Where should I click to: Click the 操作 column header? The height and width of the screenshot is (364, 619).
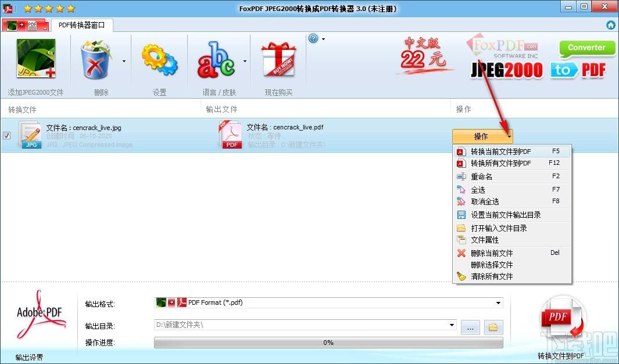463,109
